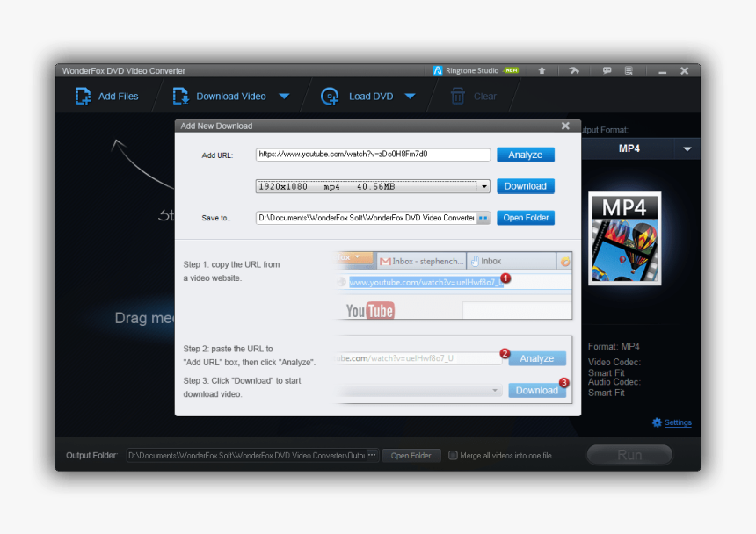Screen dimensions: 756x534
Task: Open the 1920x1080 mp4 resolution dropdown
Action: coord(373,186)
